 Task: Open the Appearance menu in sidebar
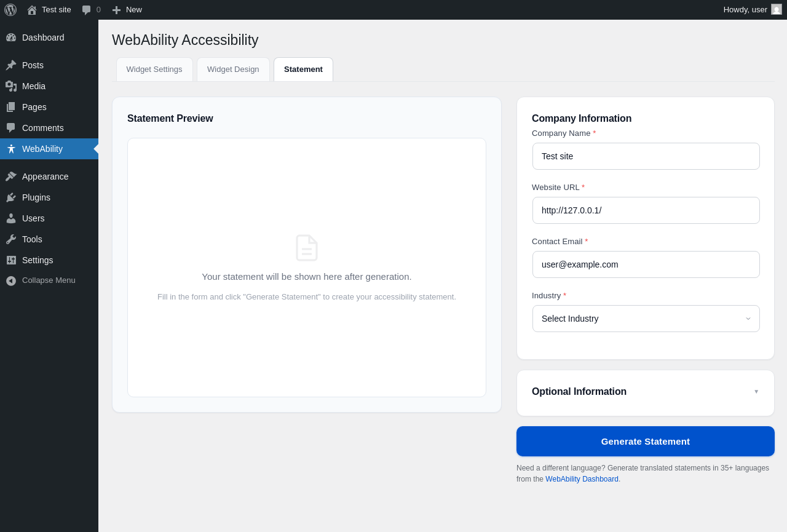45,177
